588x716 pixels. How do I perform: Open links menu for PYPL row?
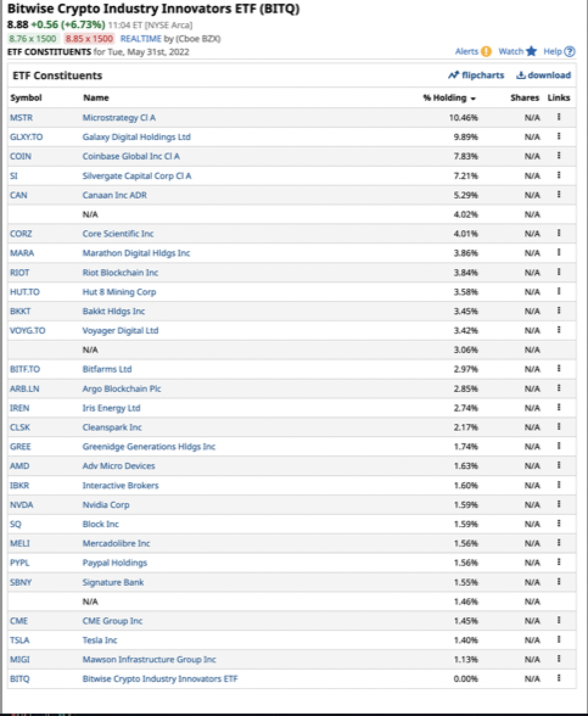(559, 562)
